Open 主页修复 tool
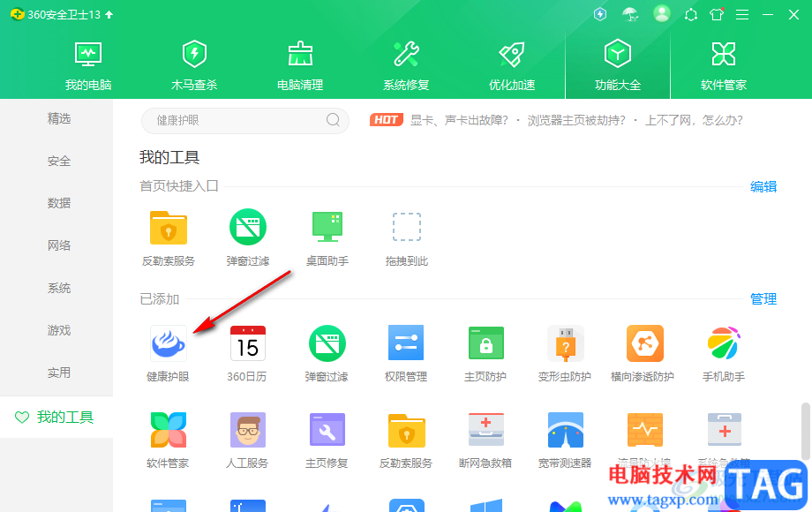The image size is (812, 512). pyautogui.click(x=327, y=440)
